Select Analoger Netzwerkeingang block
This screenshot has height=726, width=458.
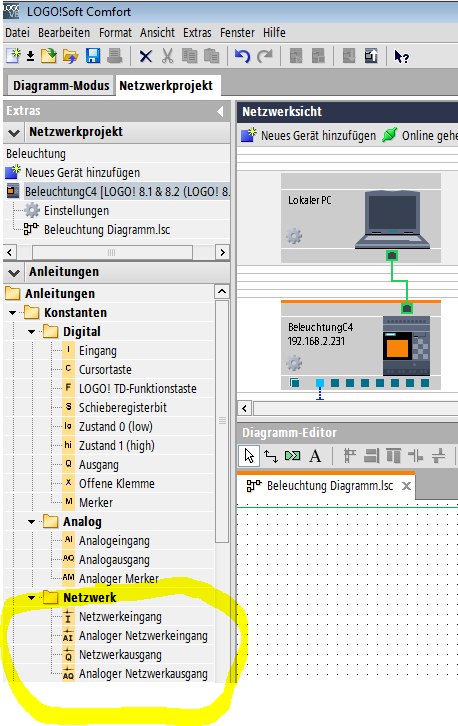click(x=143, y=636)
